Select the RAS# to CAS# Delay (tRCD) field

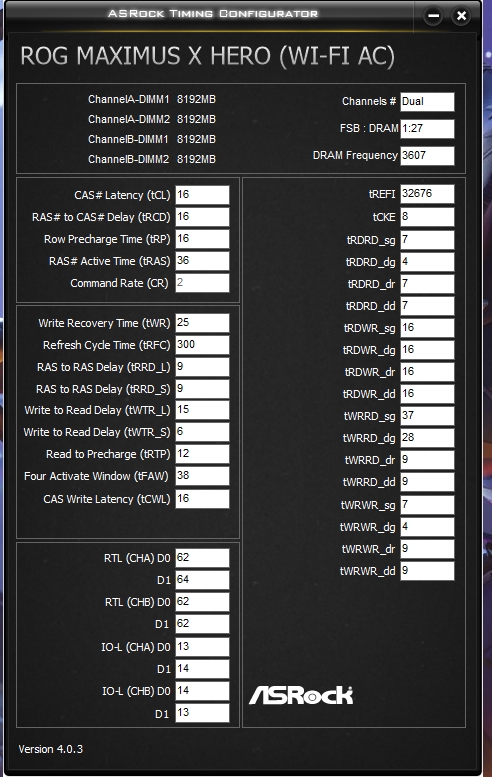(202, 217)
